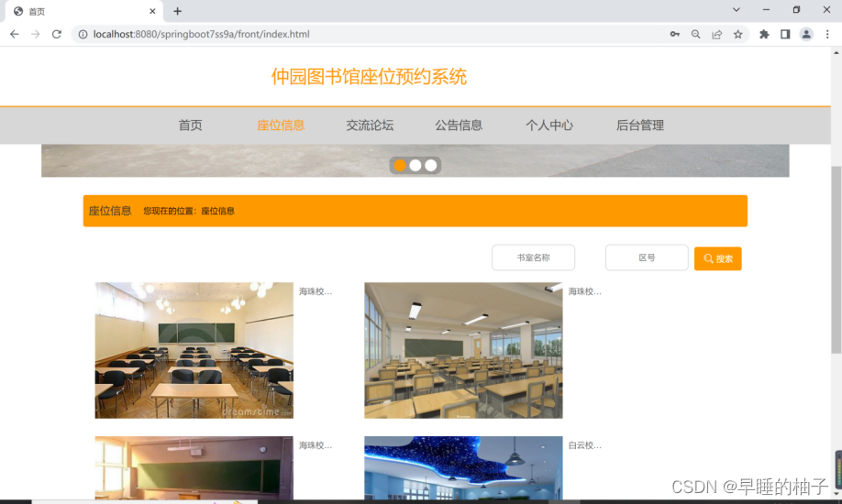Click the site title 仲园图书馆座位预约系统
The height and width of the screenshot is (504, 842).
[369, 77]
